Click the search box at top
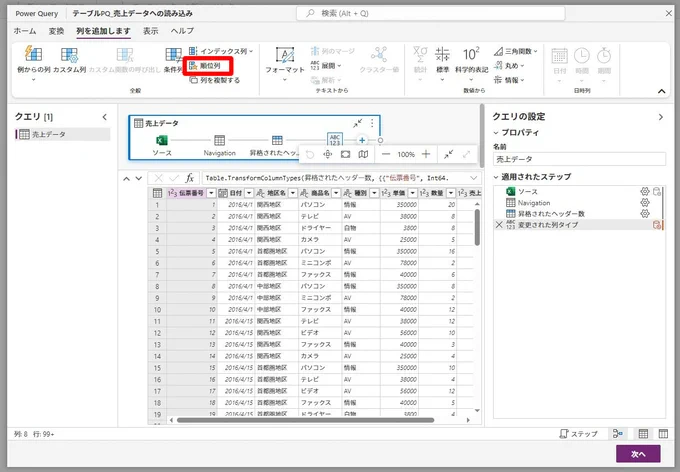 tap(431, 13)
